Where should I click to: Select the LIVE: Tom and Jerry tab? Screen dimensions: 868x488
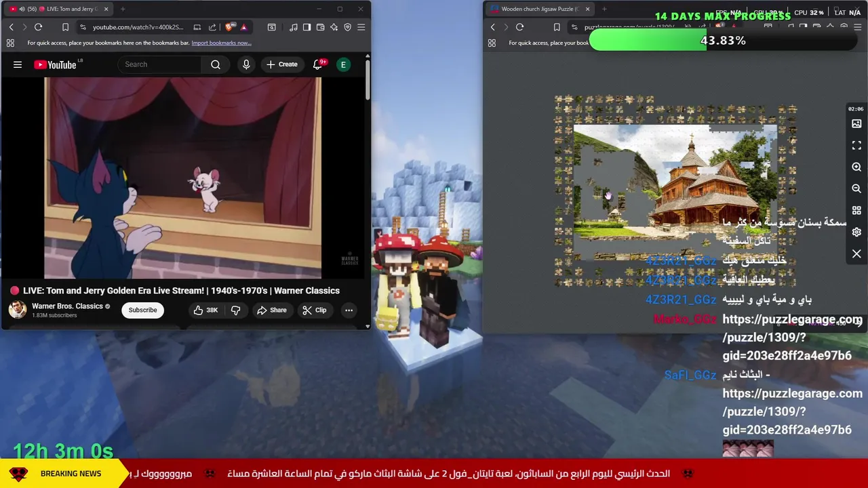pyautogui.click(x=58, y=9)
